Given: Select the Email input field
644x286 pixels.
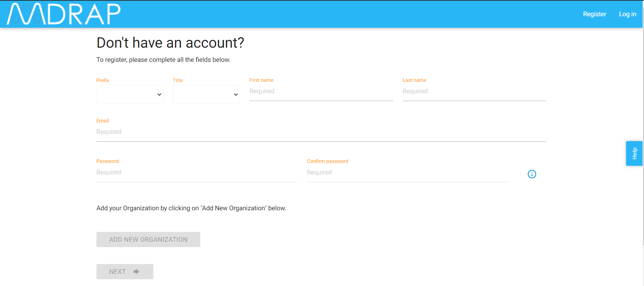Looking at the screenshot, I should click(321, 132).
